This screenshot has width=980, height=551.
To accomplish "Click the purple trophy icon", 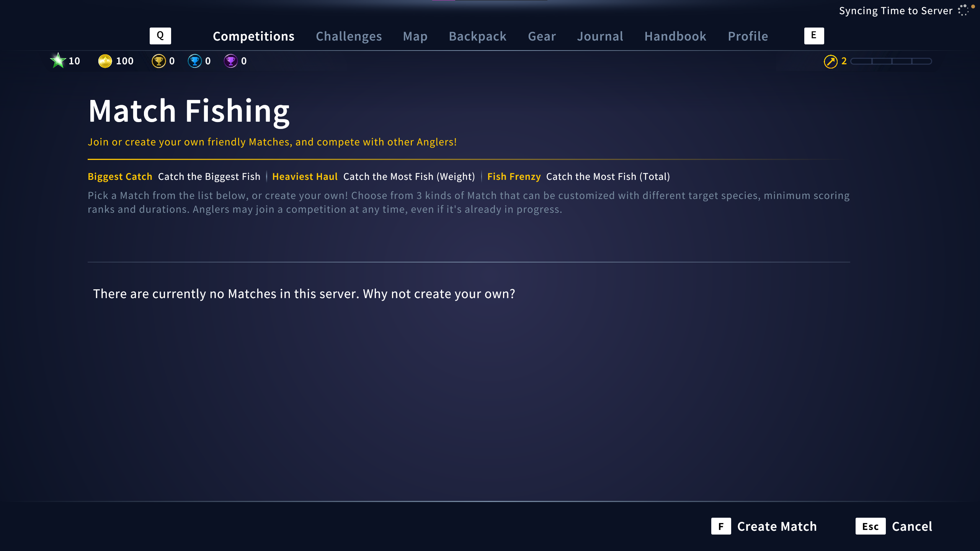I will pyautogui.click(x=230, y=61).
